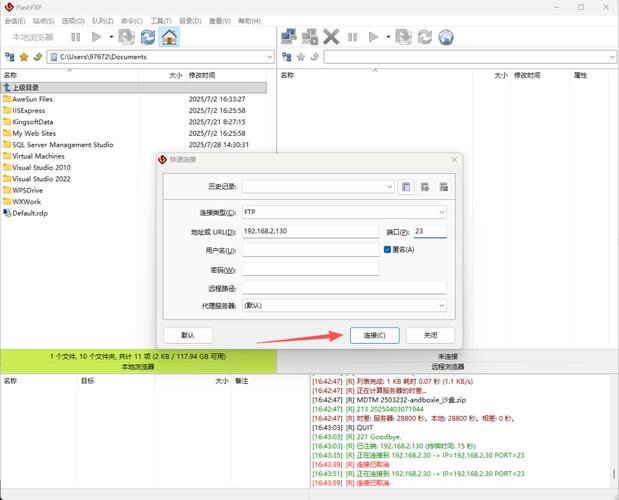Open the 代理服务器 proxy server dropdown

click(441, 305)
